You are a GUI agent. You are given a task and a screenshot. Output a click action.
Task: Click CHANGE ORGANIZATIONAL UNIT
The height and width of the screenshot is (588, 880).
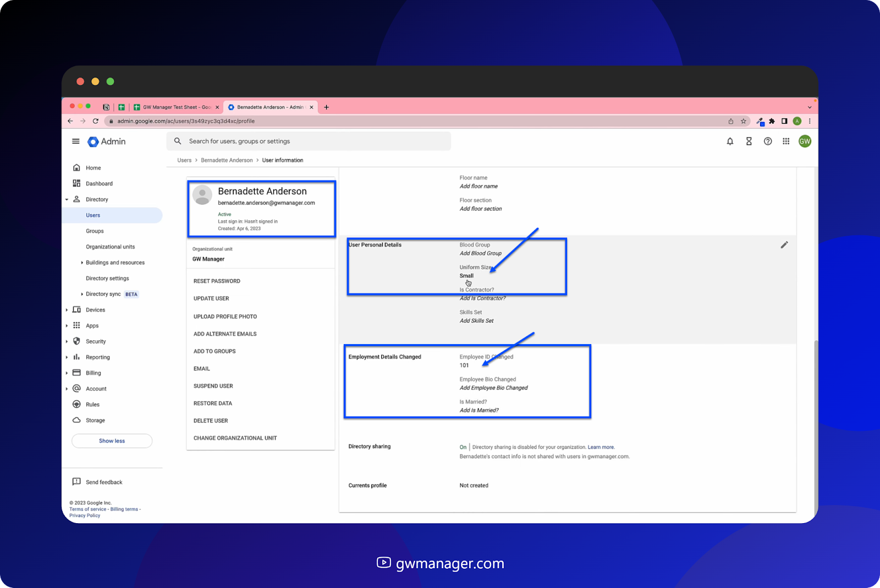point(235,439)
